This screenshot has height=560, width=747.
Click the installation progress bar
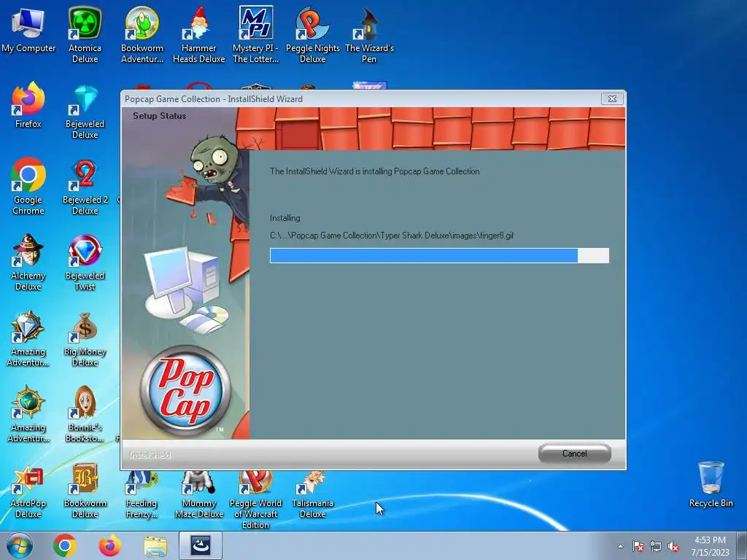439,255
